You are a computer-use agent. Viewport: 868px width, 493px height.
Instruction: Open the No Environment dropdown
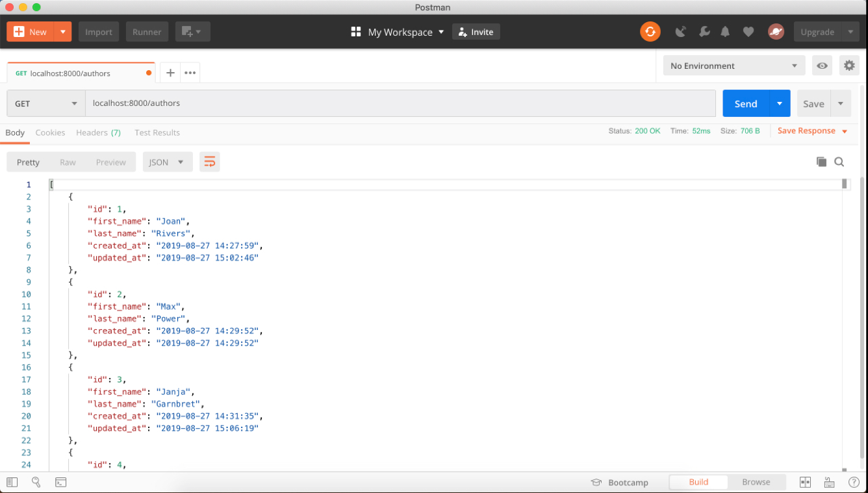tap(734, 65)
